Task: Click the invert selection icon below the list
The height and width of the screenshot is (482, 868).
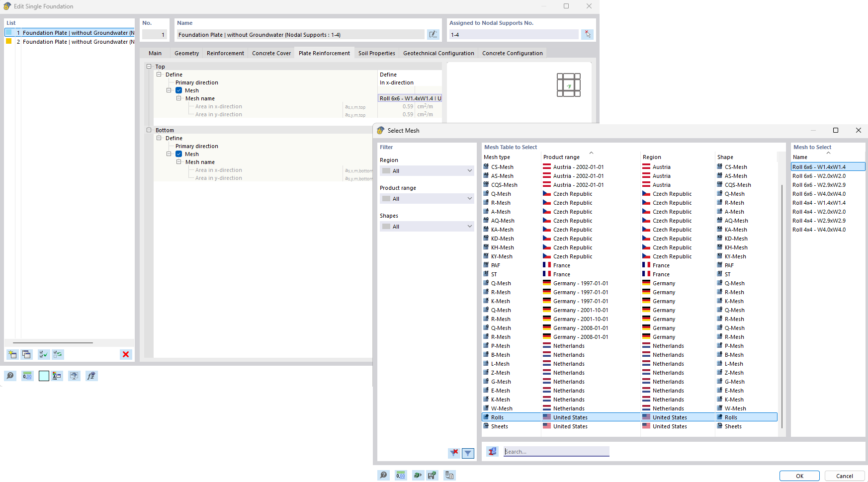Action: pos(58,354)
